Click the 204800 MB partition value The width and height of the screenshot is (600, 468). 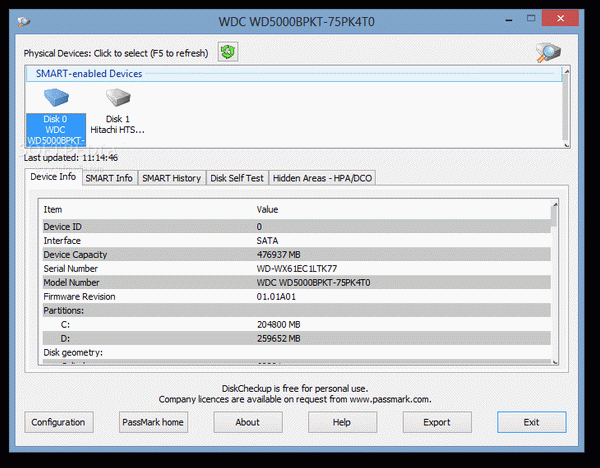point(279,325)
